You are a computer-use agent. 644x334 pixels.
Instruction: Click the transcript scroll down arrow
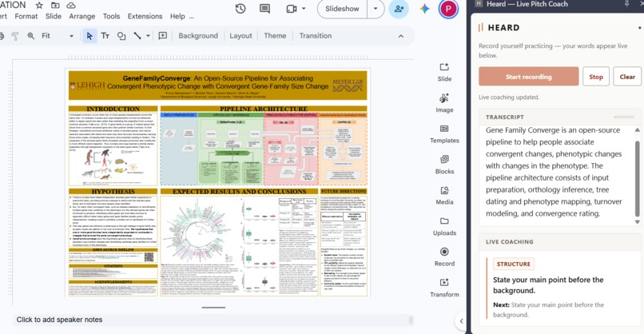[x=637, y=222]
